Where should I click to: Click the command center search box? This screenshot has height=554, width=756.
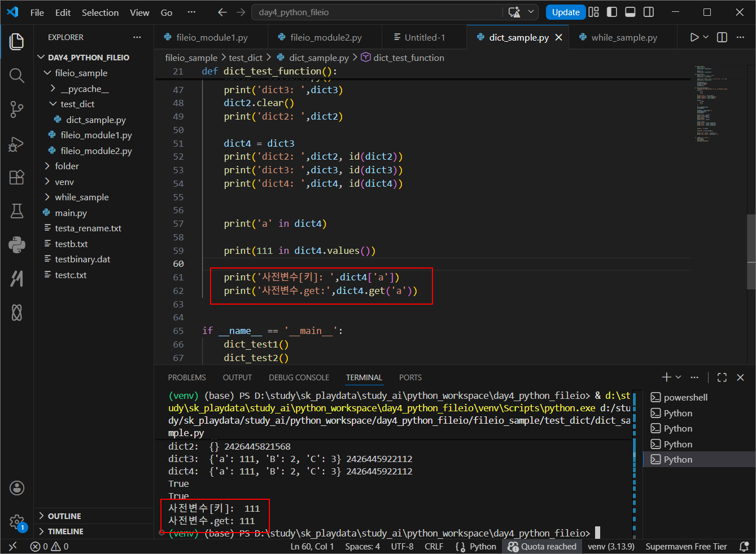[x=378, y=12]
